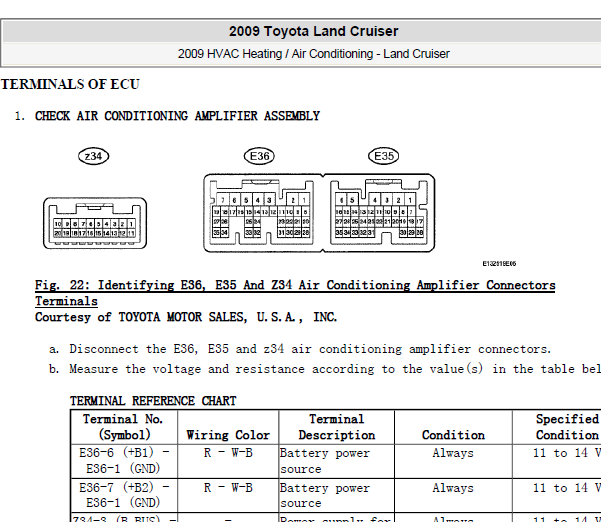Click the 'E132119E06' image code
Screen dimensions: 601x522
click(x=499, y=264)
